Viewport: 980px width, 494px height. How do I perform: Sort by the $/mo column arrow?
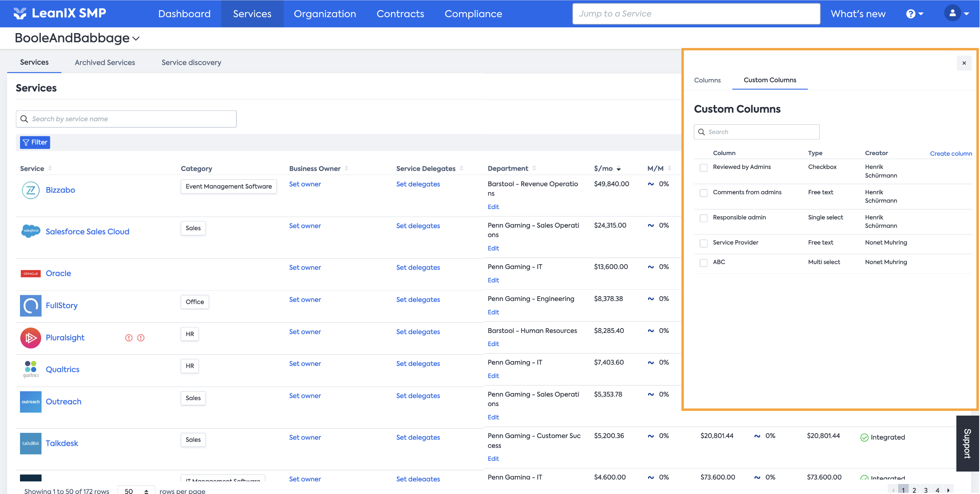coord(619,169)
